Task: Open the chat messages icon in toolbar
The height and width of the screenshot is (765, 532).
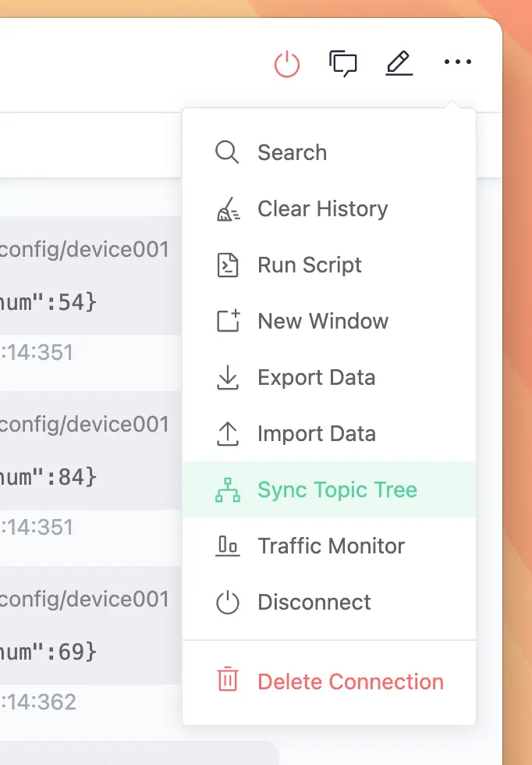Action: [x=343, y=63]
